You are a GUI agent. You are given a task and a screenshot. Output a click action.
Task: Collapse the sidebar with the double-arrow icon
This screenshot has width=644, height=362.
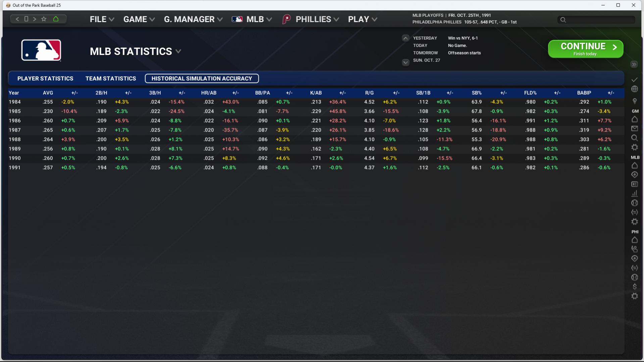(634, 64)
